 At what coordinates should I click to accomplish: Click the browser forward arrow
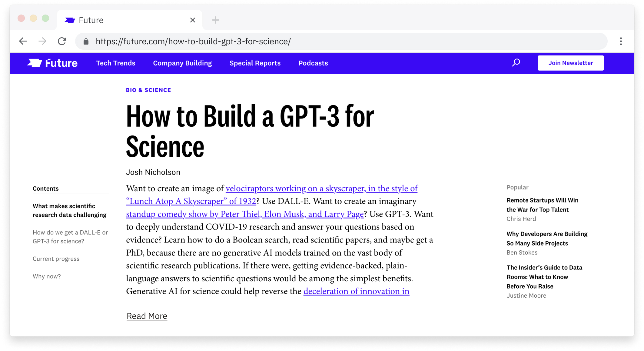(x=42, y=41)
